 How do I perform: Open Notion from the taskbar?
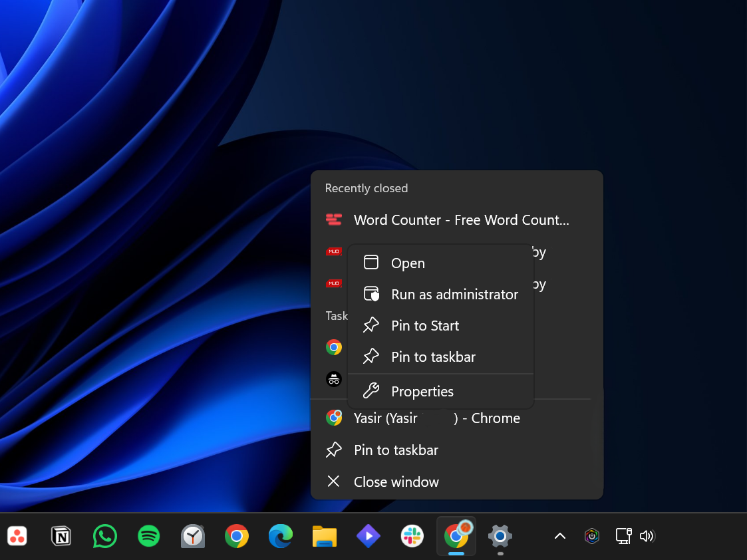[61, 535]
